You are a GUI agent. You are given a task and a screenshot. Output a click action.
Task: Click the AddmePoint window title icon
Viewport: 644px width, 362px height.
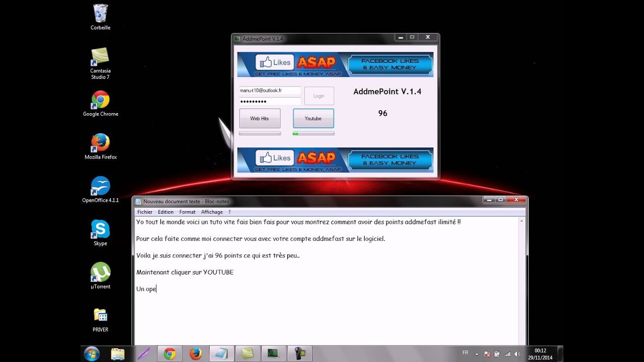tap(237, 39)
